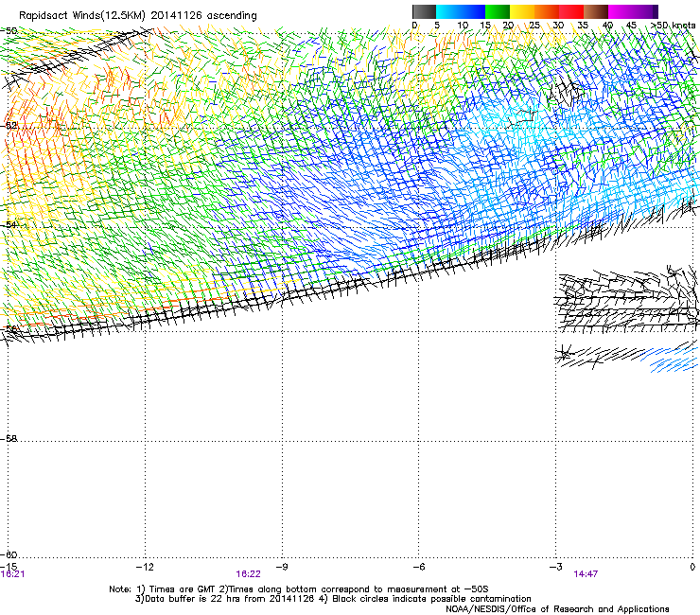This screenshot has width=700, height=615.
Task: Click the Rapidscat Winds title text
Action: (x=138, y=15)
